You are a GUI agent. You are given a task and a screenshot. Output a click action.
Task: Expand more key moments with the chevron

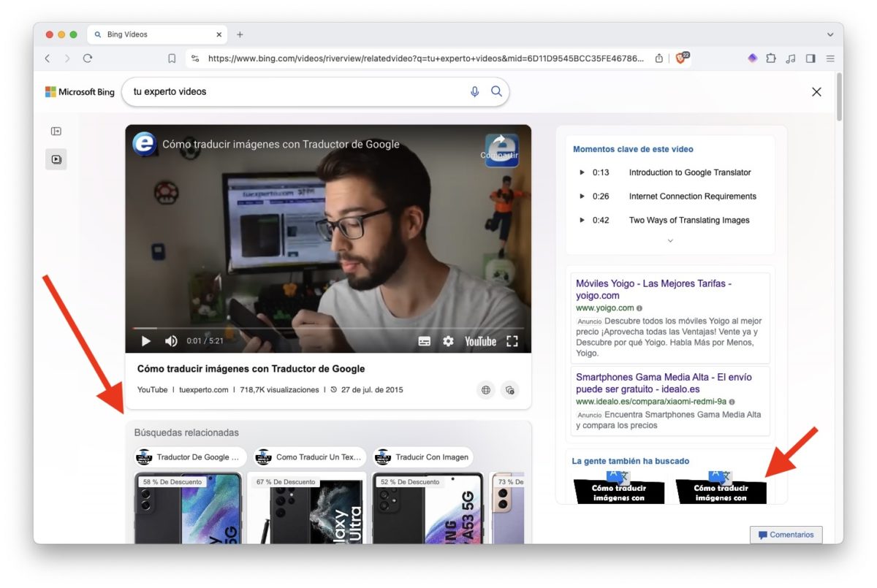point(669,241)
